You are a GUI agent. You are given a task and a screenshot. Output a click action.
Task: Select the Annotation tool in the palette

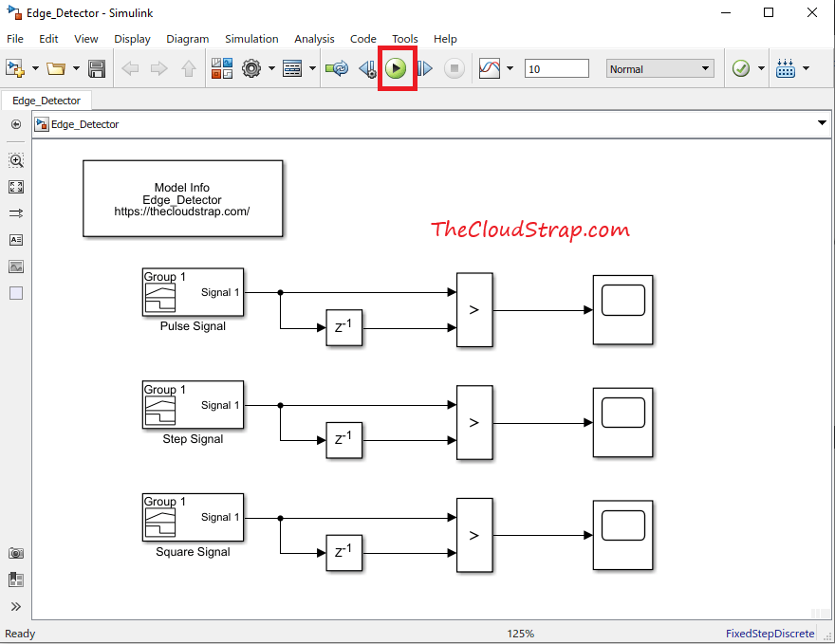[x=15, y=240]
